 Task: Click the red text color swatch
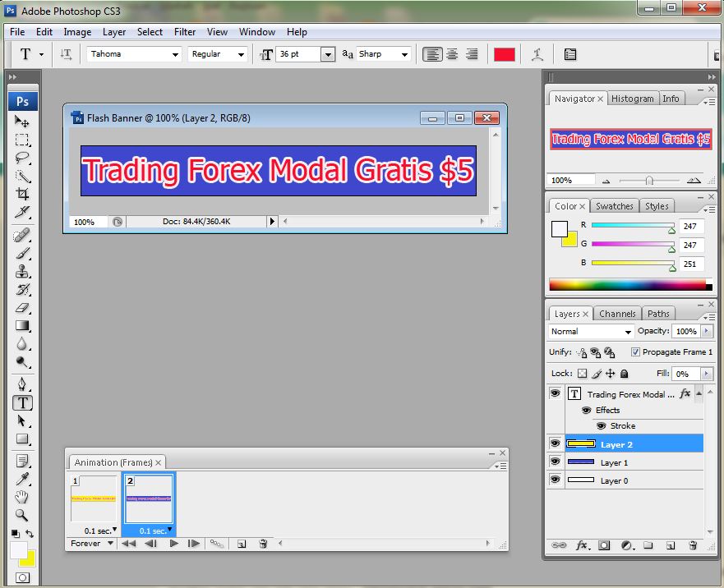pos(505,54)
